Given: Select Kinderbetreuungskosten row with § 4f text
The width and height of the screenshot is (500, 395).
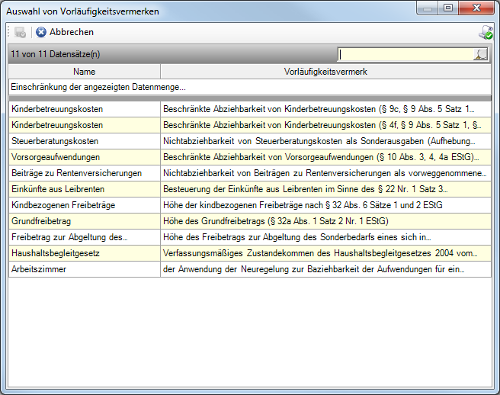Looking at the screenshot, I should pos(250,125).
